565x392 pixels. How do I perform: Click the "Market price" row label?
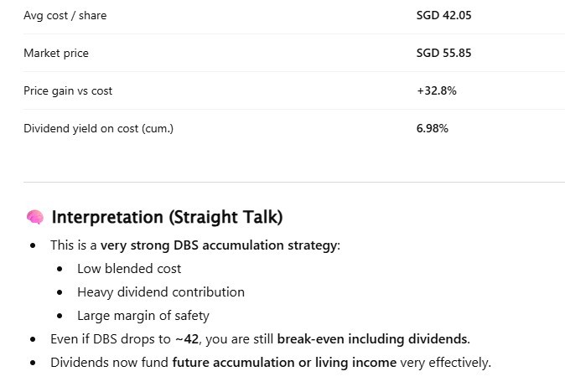click(55, 53)
